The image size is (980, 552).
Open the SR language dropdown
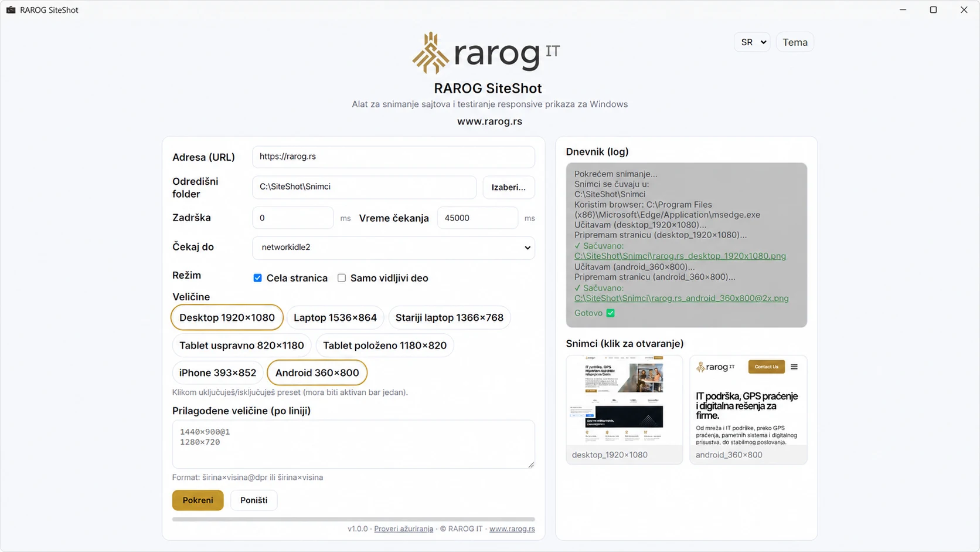pyautogui.click(x=752, y=42)
